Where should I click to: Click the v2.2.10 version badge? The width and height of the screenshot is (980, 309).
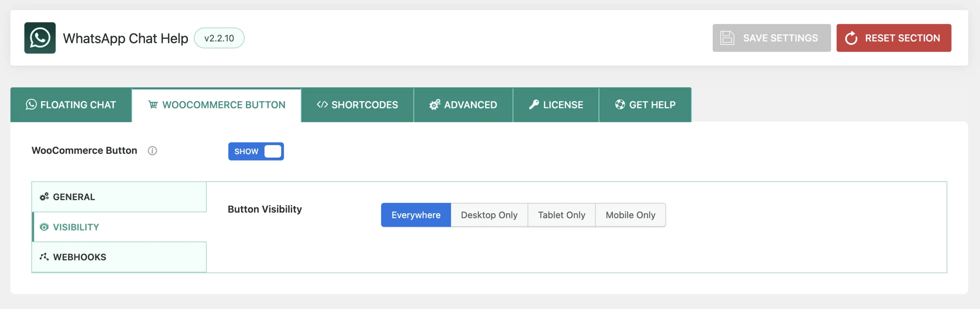(x=219, y=38)
